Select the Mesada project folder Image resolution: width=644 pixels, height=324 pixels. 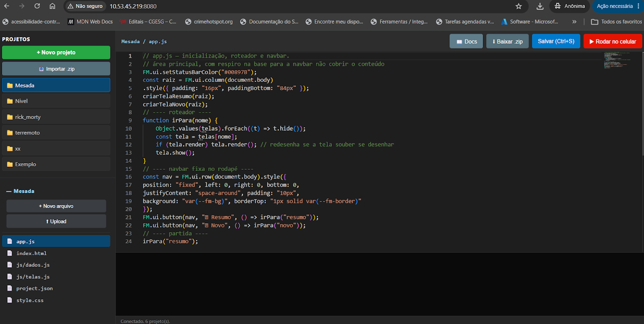(56, 85)
